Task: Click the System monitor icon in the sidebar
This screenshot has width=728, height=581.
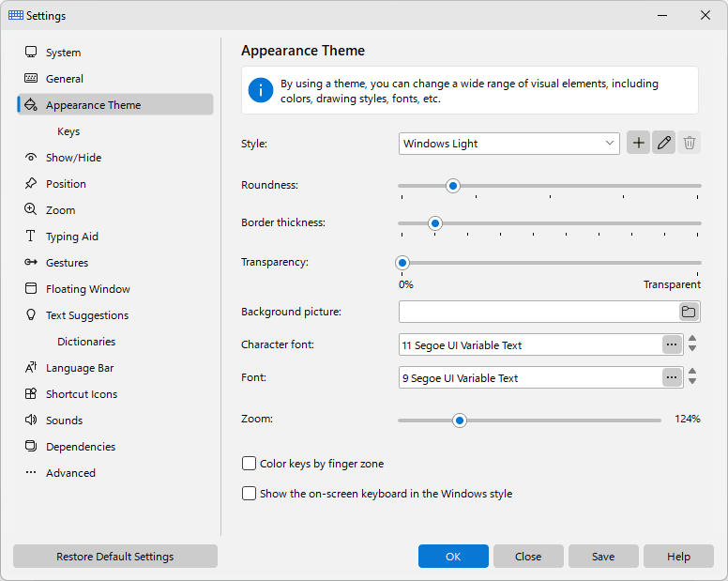Action: coord(31,52)
